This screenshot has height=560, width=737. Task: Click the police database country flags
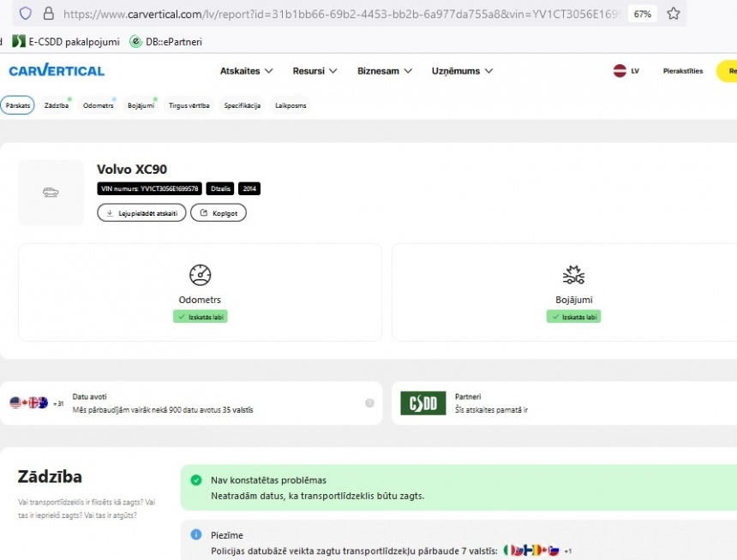pyautogui.click(x=531, y=550)
